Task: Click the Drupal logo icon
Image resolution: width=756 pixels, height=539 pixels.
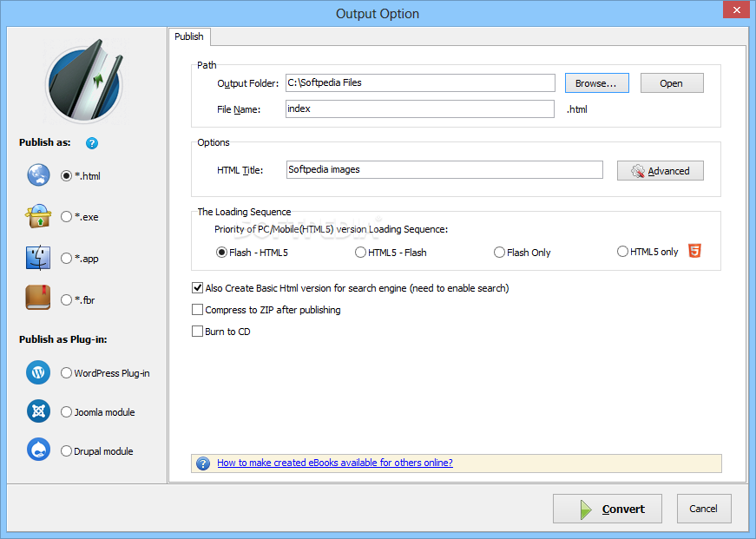Action: pos(38,450)
